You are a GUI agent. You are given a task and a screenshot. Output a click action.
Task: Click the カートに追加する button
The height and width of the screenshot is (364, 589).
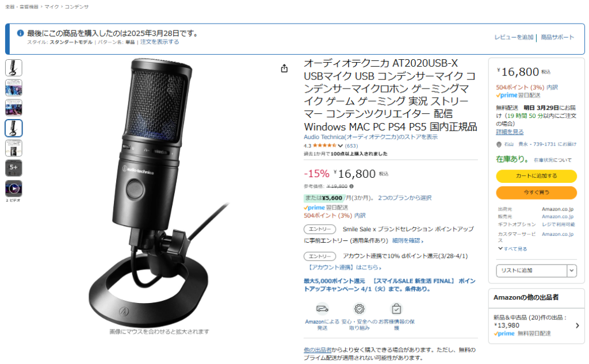click(x=537, y=176)
